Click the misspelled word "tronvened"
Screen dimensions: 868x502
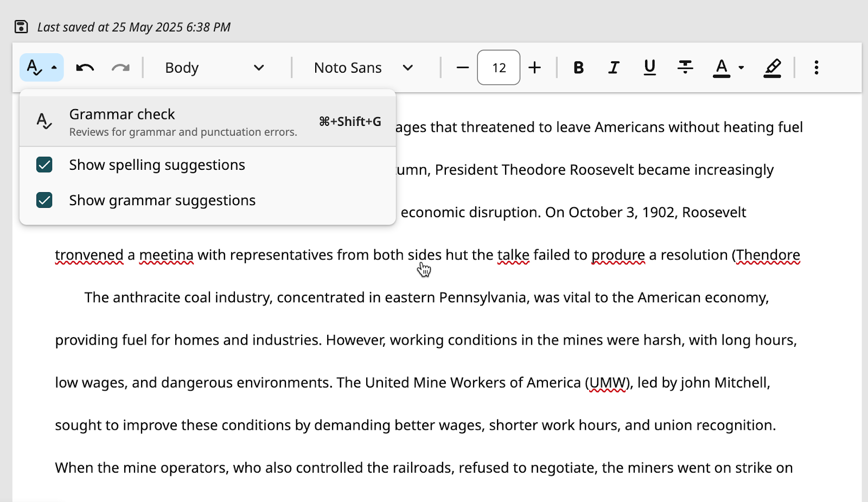tap(89, 255)
